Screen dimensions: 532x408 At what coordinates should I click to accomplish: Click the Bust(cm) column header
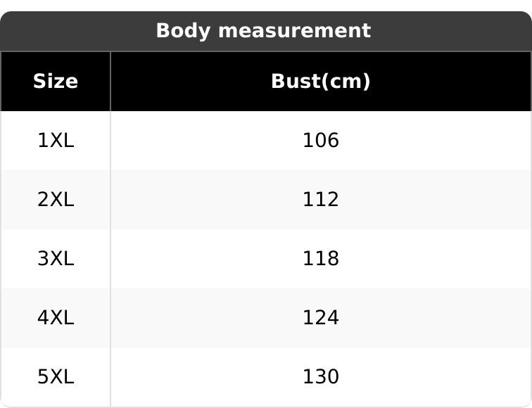click(x=320, y=82)
